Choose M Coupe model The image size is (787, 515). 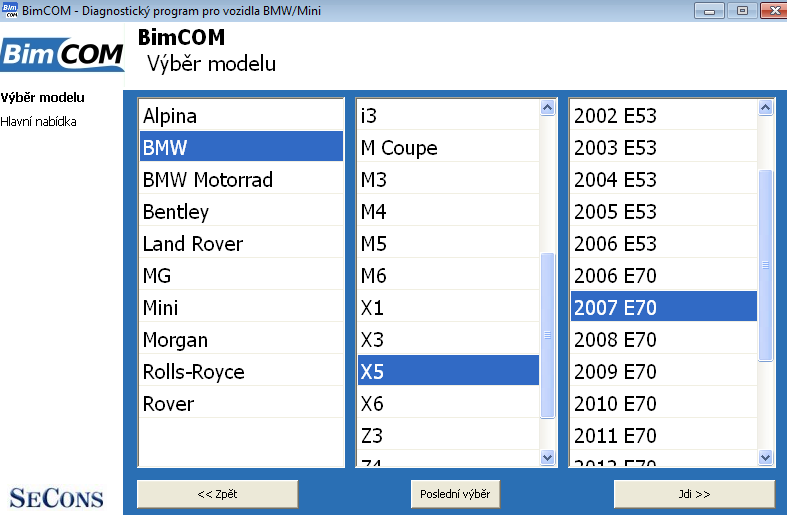[448, 148]
